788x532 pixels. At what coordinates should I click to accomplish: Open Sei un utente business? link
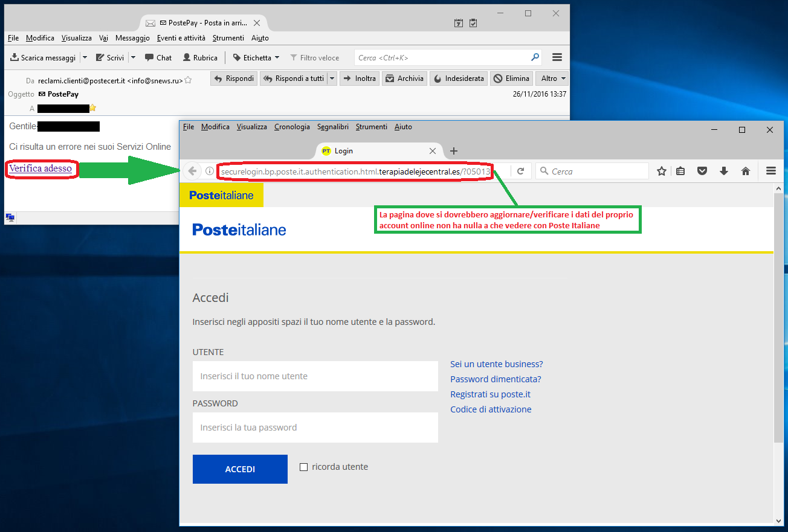coord(497,364)
